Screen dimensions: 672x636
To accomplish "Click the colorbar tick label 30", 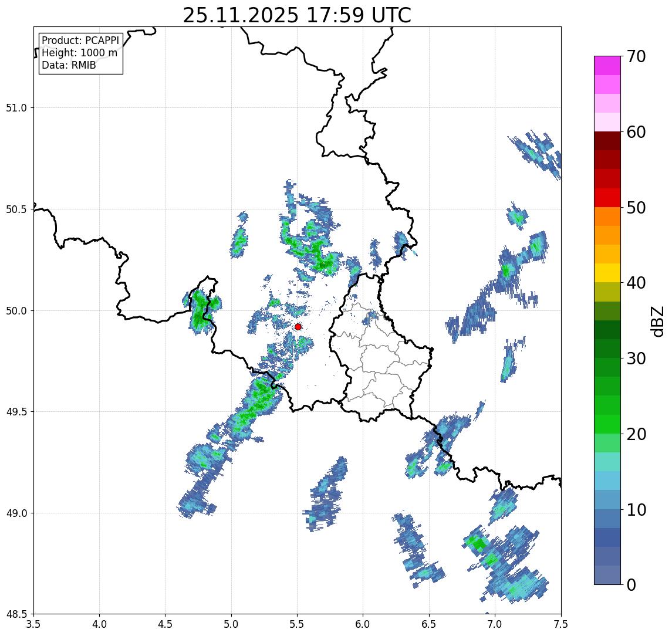I will pyautogui.click(x=636, y=358).
